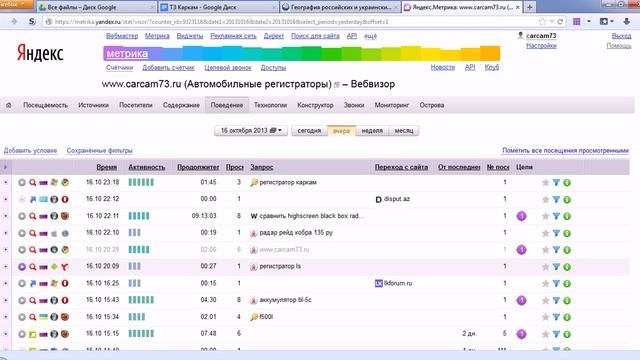640x360 pixels.
Task: Open 'Посещаемость' report menu
Action: coord(45,105)
